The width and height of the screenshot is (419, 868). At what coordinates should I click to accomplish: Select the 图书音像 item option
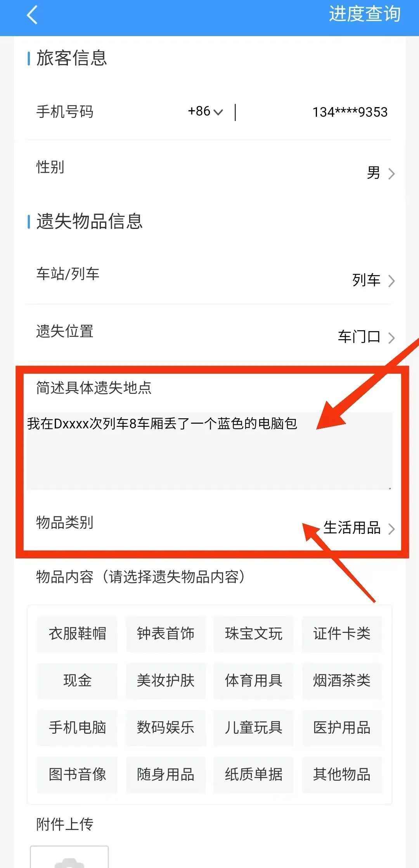77,774
